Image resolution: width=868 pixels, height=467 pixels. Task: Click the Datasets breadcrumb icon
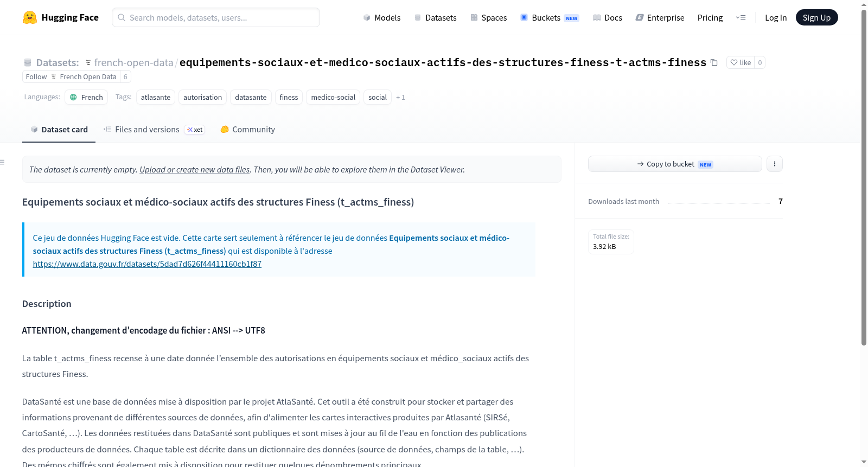pos(28,62)
